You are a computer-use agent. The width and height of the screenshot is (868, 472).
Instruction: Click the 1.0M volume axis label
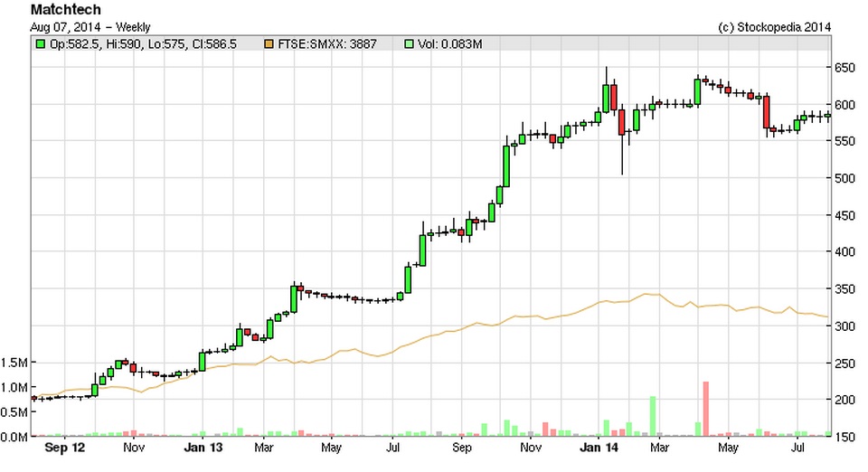point(14,387)
